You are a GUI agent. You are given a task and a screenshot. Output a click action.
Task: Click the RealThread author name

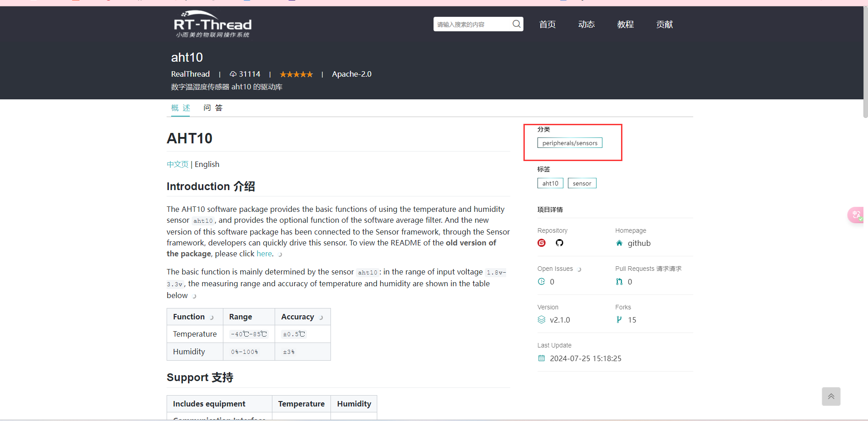coord(190,74)
